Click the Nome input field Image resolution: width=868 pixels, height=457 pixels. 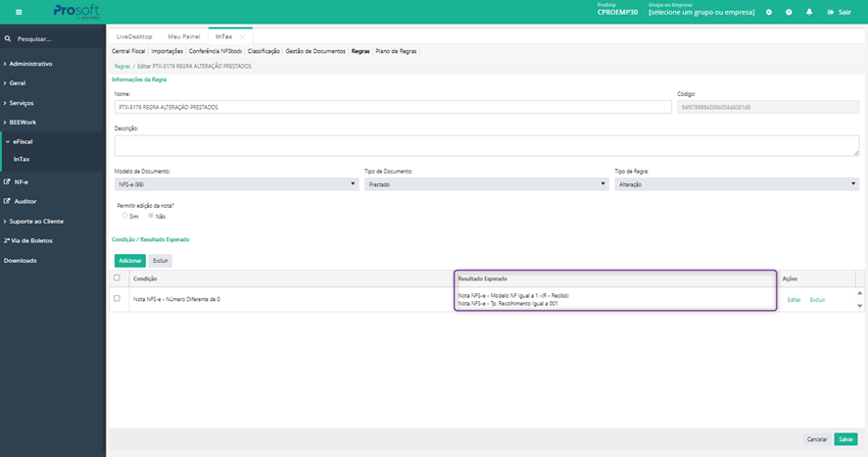[393, 107]
